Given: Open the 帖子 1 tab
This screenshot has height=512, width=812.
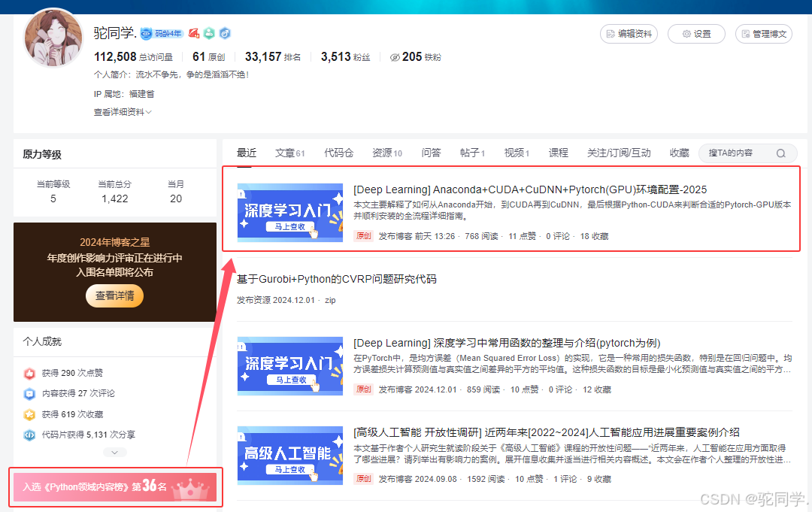Looking at the screenshot, I should [x=472, y=153].
